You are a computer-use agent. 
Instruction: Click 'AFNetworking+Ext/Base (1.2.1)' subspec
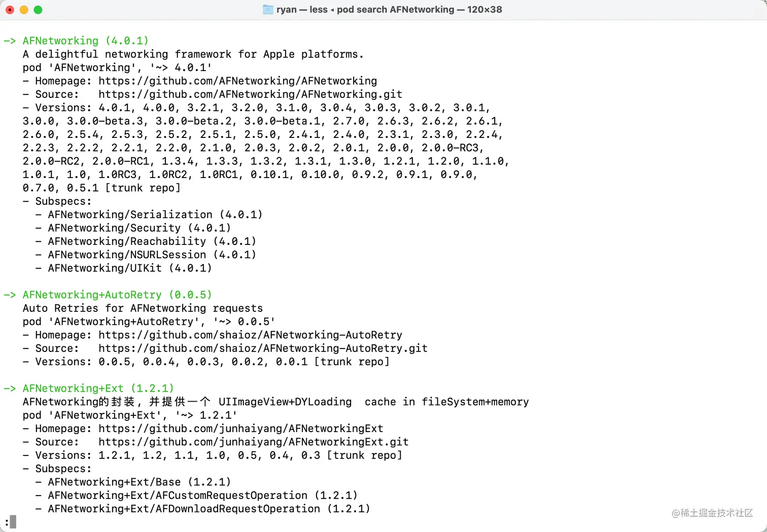[x=140, y=482]
